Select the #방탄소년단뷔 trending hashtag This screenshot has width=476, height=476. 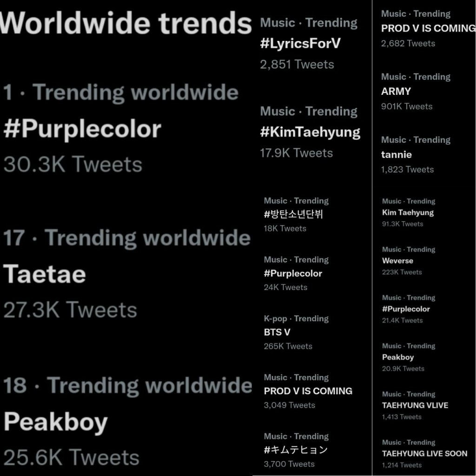click(x=293, y=214)
